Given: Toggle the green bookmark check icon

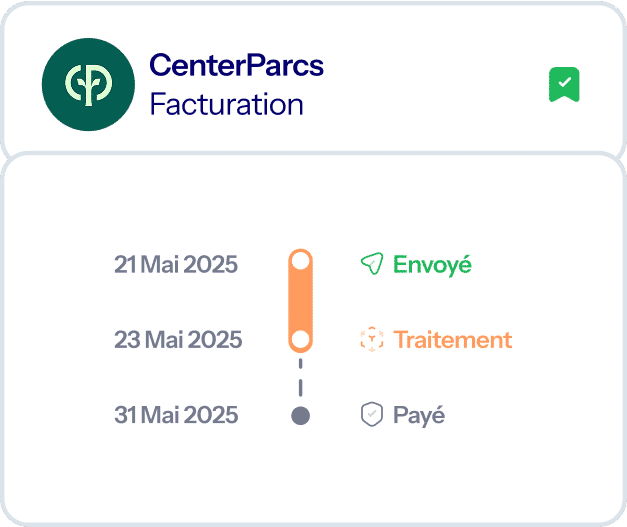Looking at the screenshot, I should coord(564,85).
